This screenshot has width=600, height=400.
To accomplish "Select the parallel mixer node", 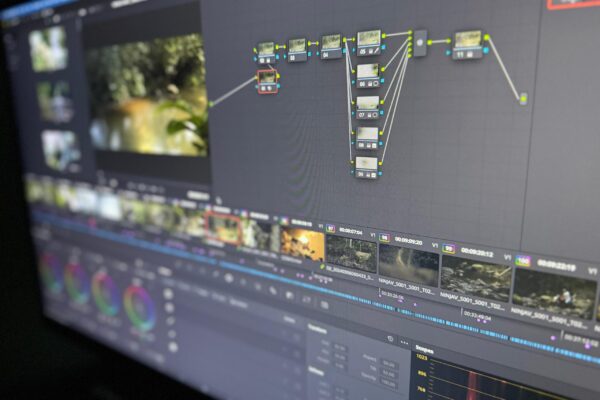I will [420, 42].
